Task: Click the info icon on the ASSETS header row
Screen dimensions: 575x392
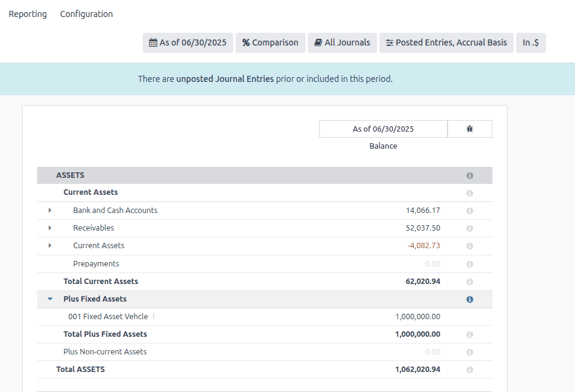Action: click(x=469, y=175)
